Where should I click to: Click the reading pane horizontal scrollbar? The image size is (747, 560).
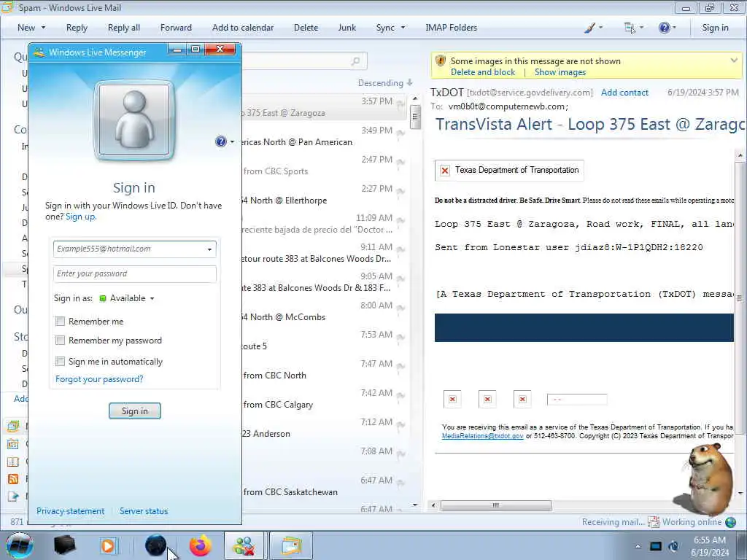[496, 505]
